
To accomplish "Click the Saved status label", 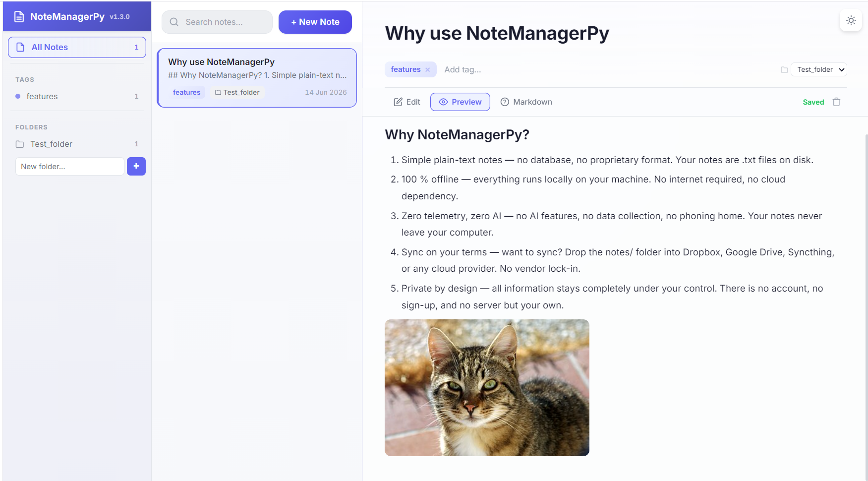I will coord(813,102).
